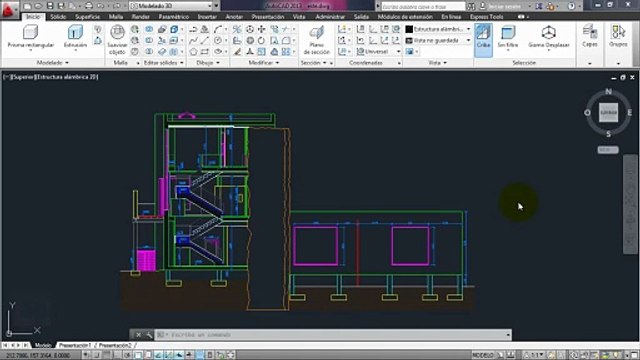Select the Move tool in Modificar panel
This screenshot has height=360, width=640.
click(x=262, y=29)
